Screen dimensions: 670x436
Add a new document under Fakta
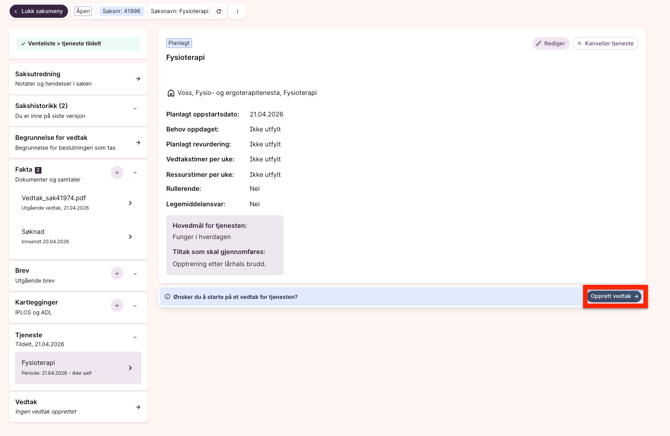(x=117, y=173)
